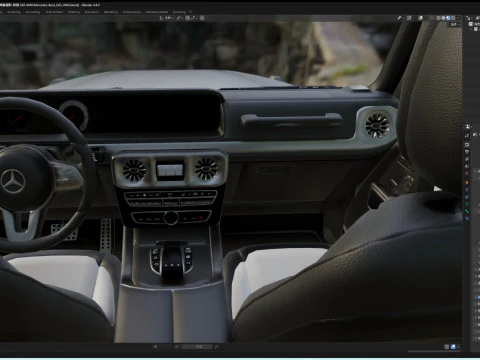The height and width of the screenshot is (360, 480).
Task: Open the Object properties tab
Action: coord(467,183)
